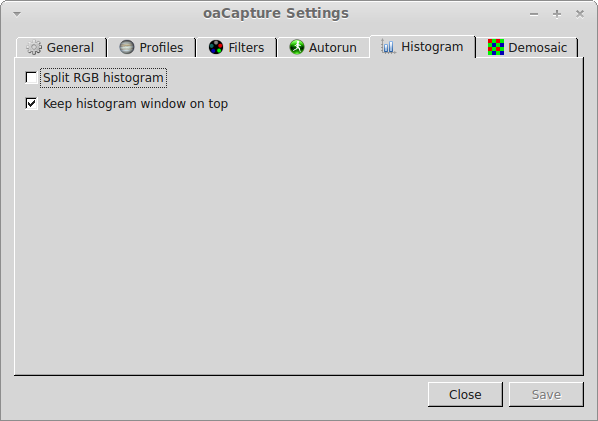Minimize the oaCapture Settings window

[534, 14]
